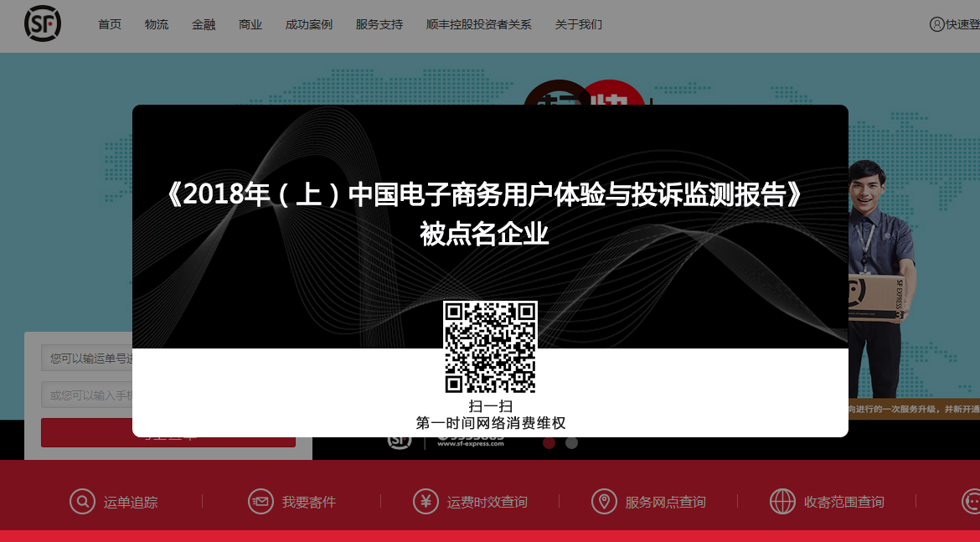Click the 收寄范围查询 globe icon
Image resolution: width=980 pixels, height=542 pixels.
click(782, 501)
